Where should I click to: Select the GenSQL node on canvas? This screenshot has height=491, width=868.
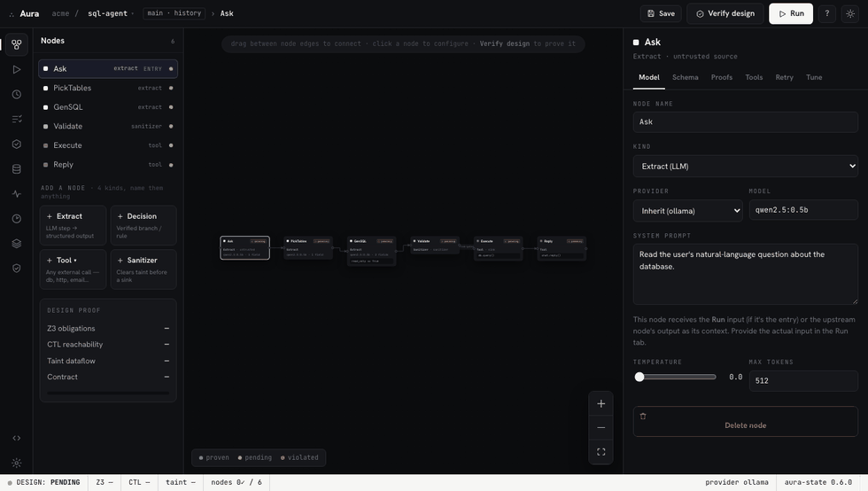[x=371, y=251]
